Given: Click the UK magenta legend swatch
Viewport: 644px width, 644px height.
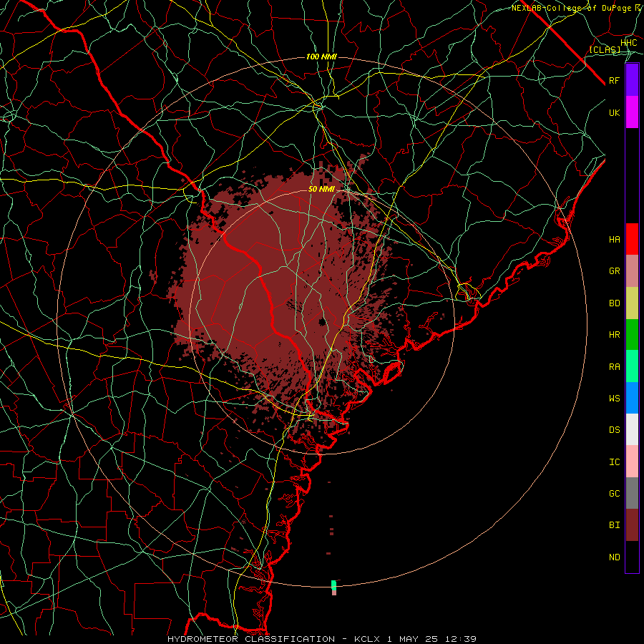Looking at the screenshot, I should click(x=632, y=112).
